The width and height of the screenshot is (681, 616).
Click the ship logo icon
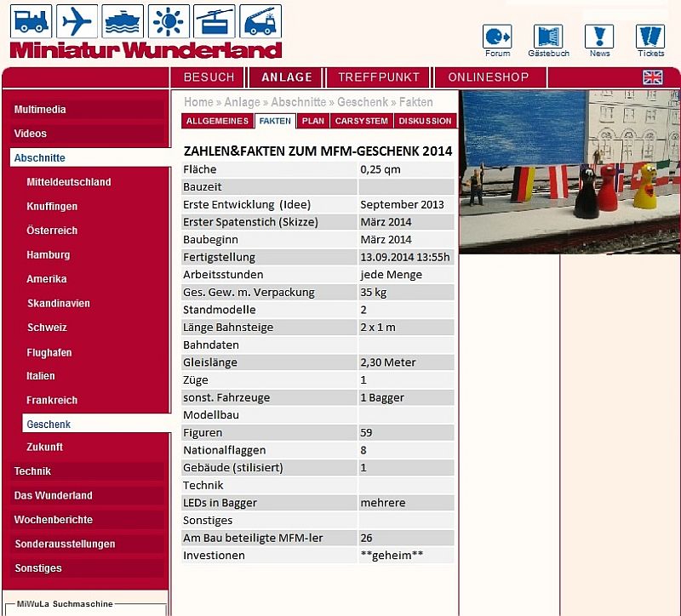coord(123,20)
